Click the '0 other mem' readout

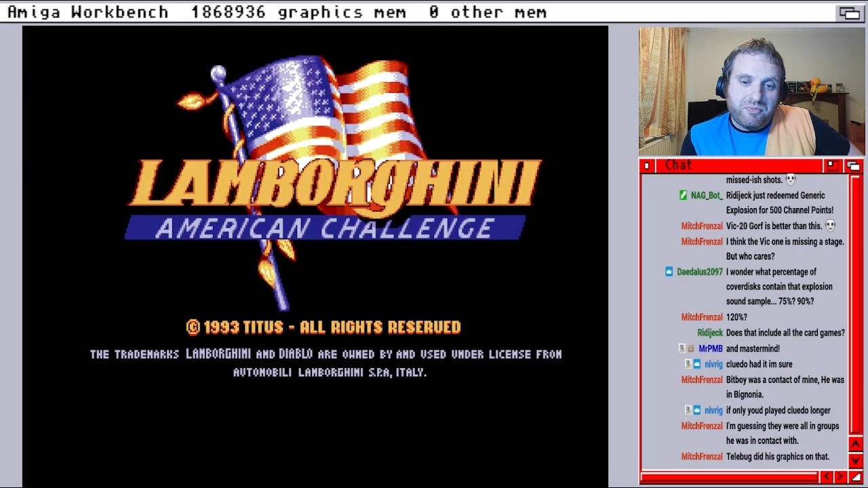point(488,12)
